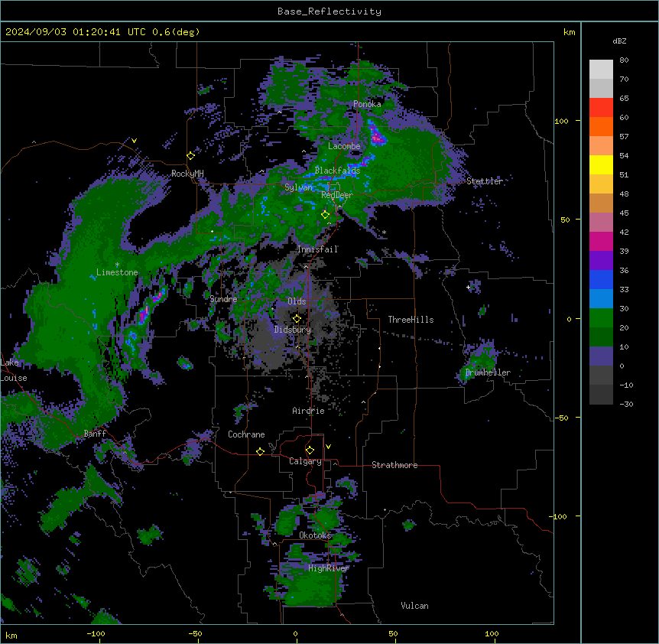Click the Cochrane town label
The image size is (659, 644).
pyautogui.click(x=246, y=434)
